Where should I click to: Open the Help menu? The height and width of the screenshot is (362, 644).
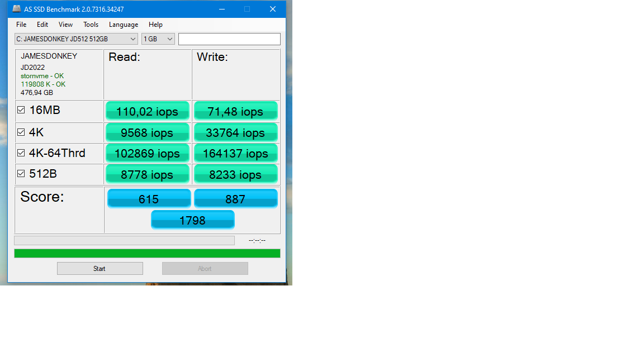(155, 25)
